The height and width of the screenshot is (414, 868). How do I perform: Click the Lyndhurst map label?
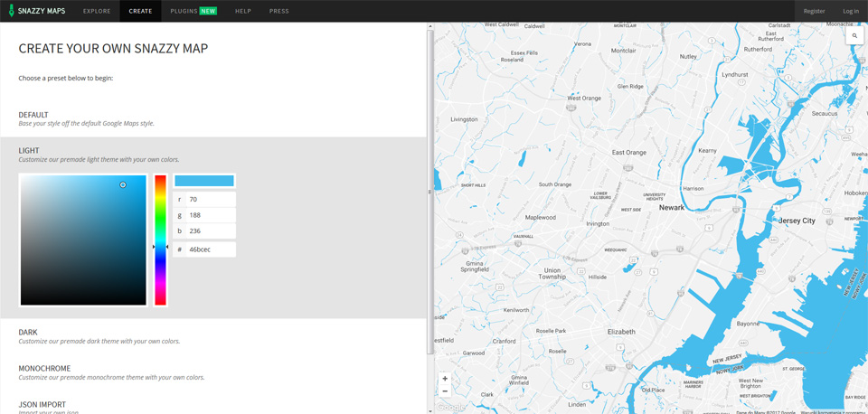pos(735,74)
